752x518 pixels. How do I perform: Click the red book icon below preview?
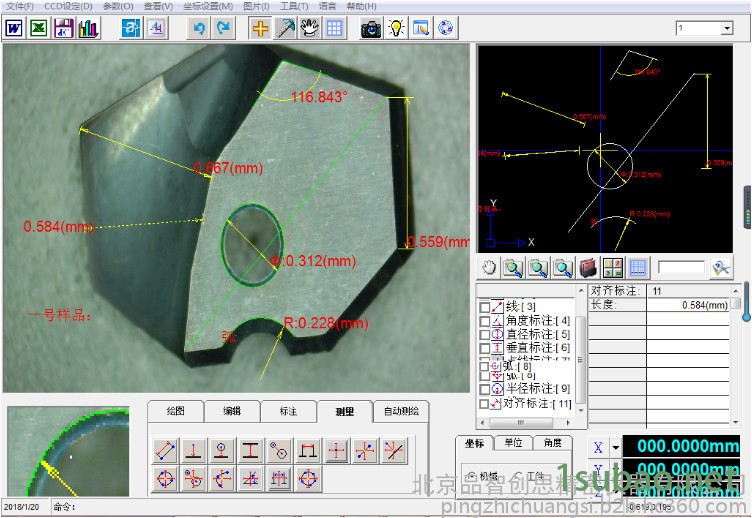[588, 268]
